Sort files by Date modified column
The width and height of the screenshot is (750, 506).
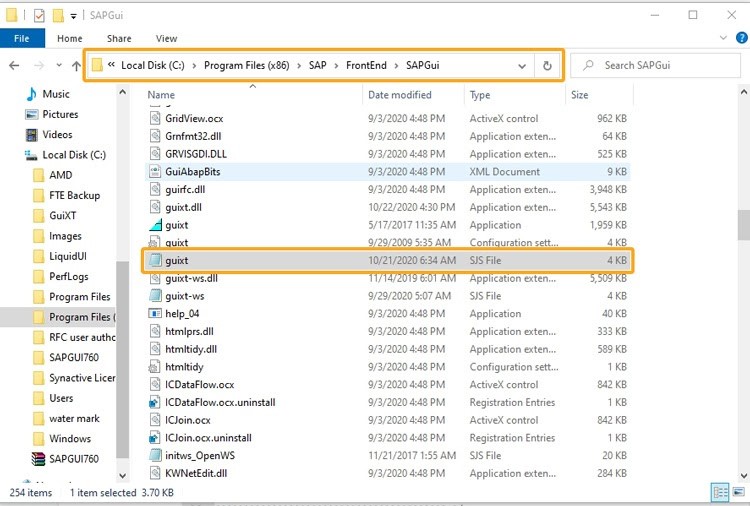[x=399, y=95]
